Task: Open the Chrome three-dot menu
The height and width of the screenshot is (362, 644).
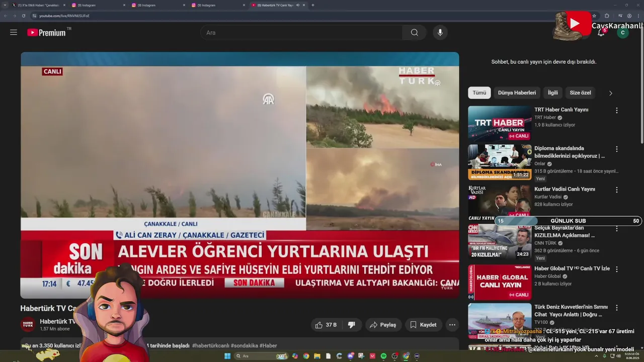Action: (638, 16)
